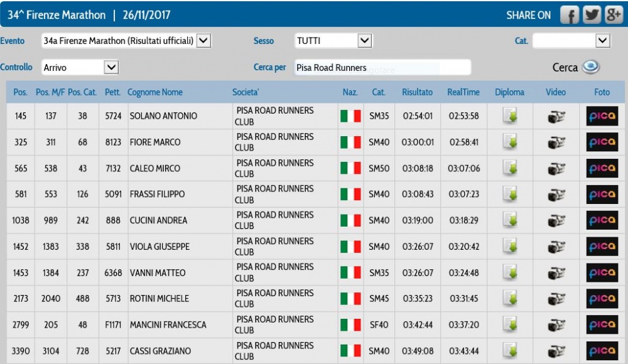Open Pica photos for VIOLA GIUSEPPE

tap(602, 246)
